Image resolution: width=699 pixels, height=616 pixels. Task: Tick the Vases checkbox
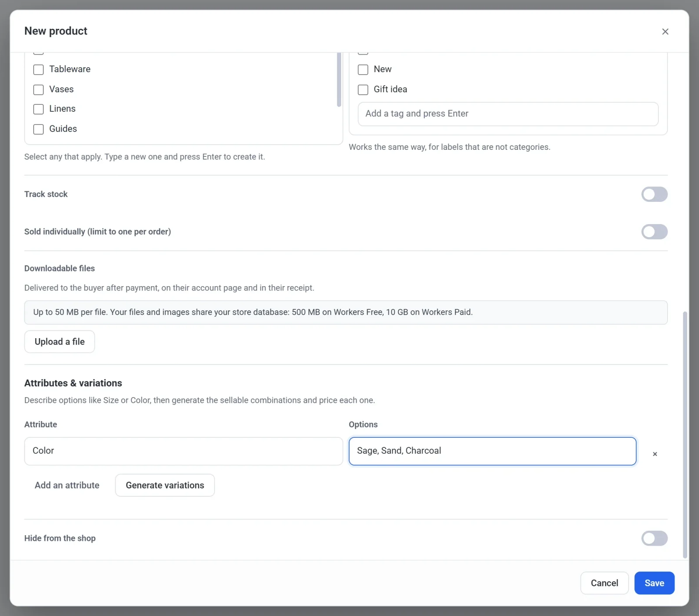tap(38, 90)
